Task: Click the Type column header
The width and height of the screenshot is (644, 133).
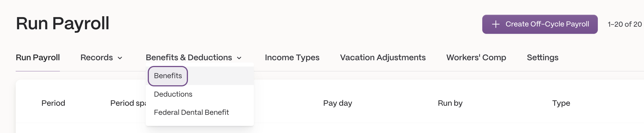Action: (x=561, y=103)
